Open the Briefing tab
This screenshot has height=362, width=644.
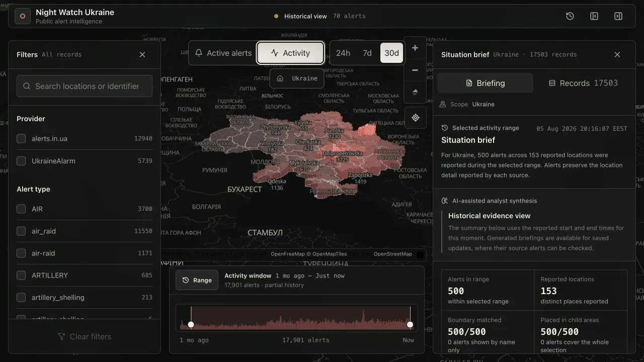485,83
